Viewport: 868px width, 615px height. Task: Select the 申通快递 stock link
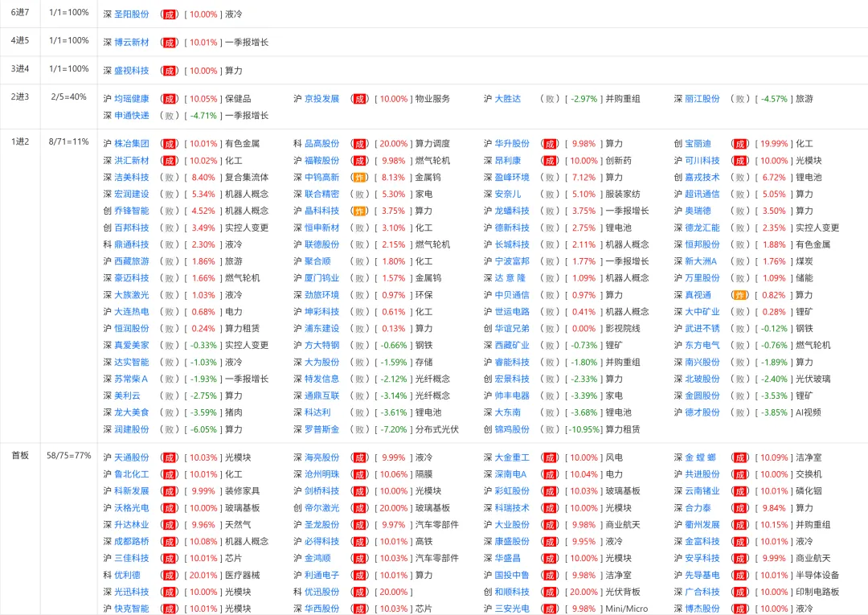tap(132, 116)
